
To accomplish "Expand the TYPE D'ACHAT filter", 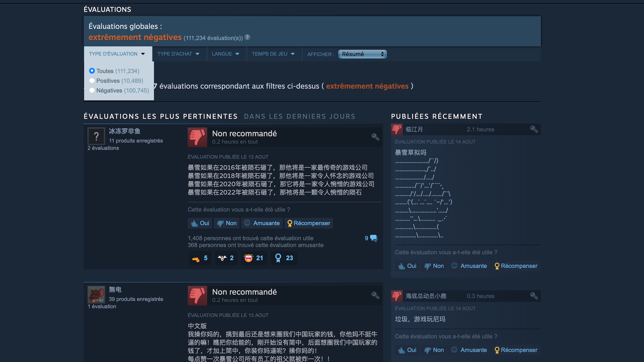I will (x=178, y=54).
